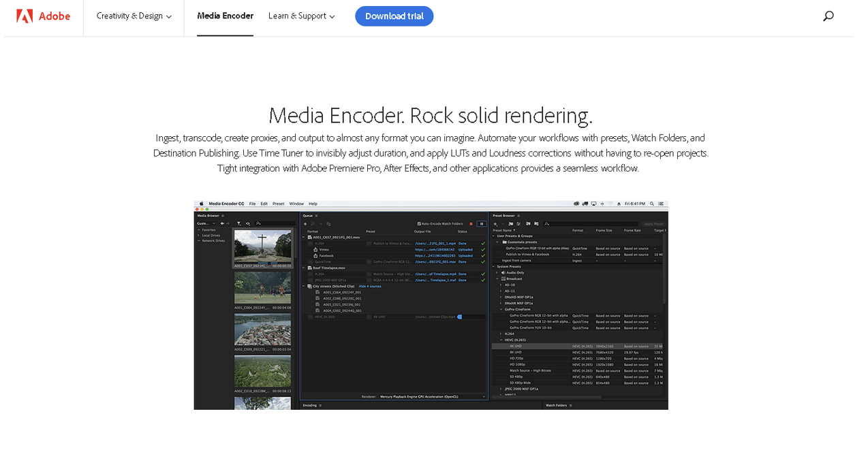The width and height of the screenshot is (868, 452).
Task: Click the Facebook uploaded URL link
Action: [435, 256]
